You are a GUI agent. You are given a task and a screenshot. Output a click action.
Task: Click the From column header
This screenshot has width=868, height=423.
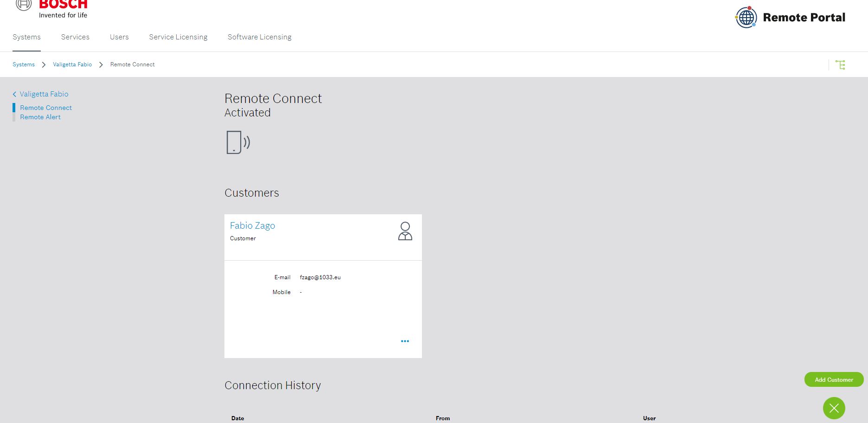443,418
